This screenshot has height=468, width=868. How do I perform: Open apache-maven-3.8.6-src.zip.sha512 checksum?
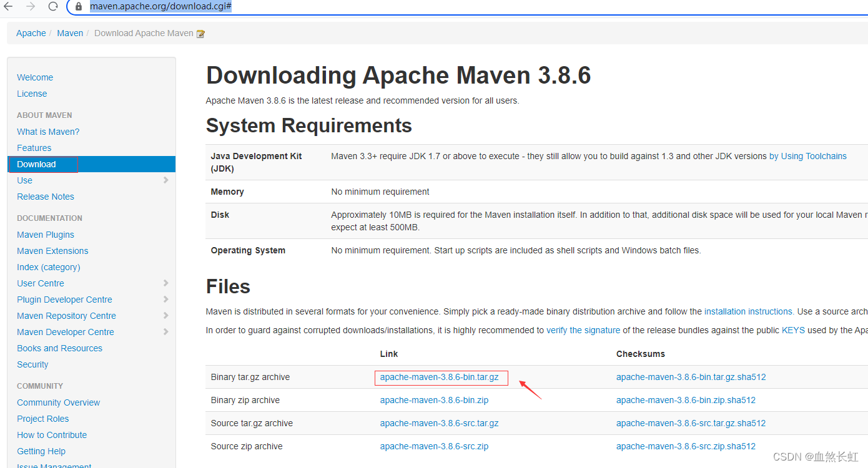coord(686,446)
